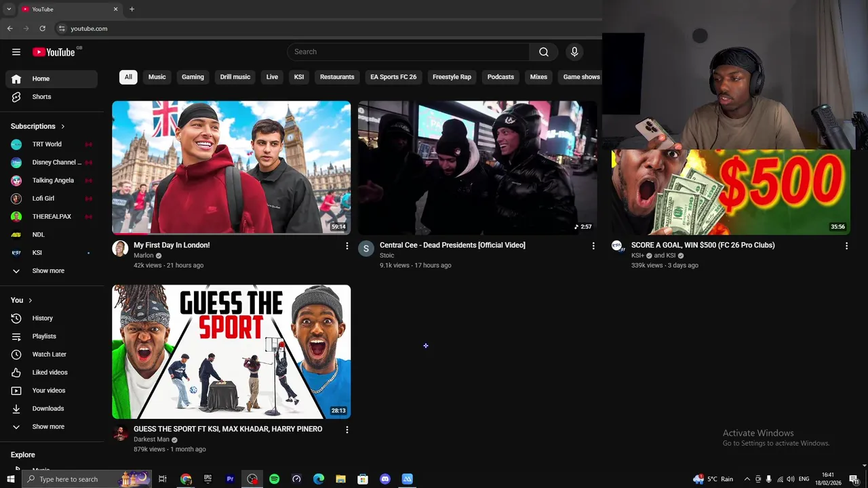868x488 pixels.
Task: Show hidden system tray icons
Action: pyautogui.click(x=747, y=479)
